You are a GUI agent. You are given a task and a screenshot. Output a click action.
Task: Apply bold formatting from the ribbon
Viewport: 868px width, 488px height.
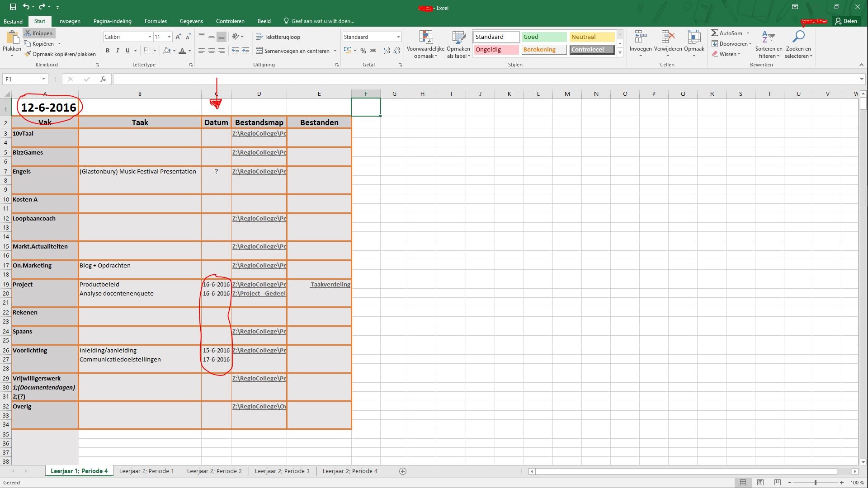point(108,51)
